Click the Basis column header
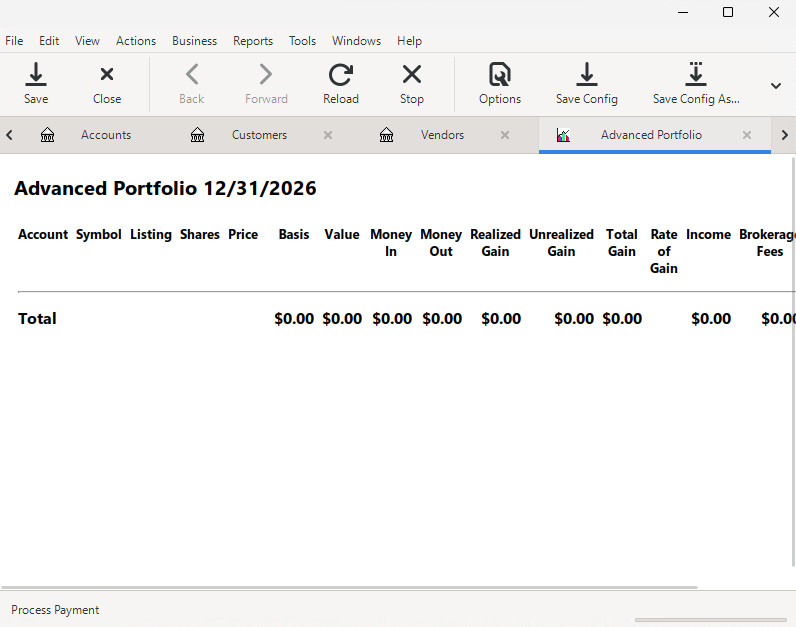 point(293,235)
